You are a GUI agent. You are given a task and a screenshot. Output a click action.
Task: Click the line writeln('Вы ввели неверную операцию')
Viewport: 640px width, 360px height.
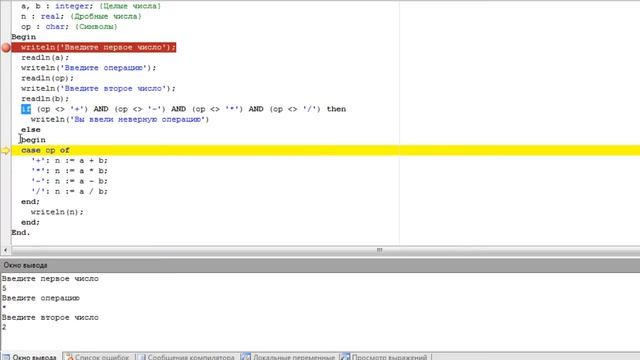point(120,120)
